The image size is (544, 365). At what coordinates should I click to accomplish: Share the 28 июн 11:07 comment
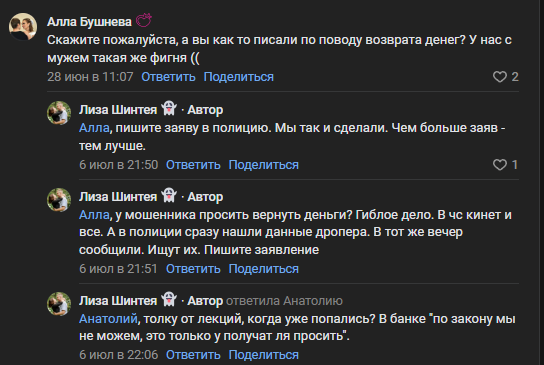tap(239, 77)
